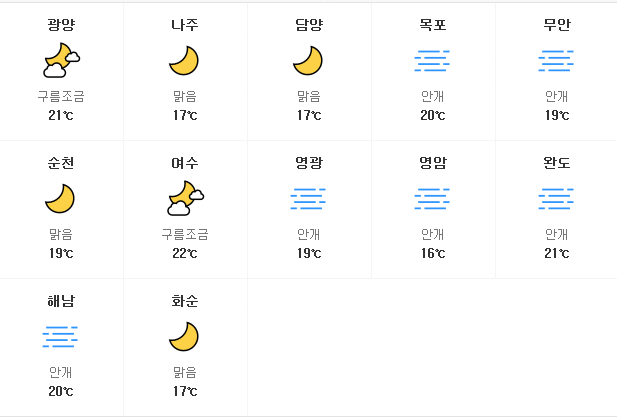
Task: Select the crescent moon icon for 담양
Action: click(308, 61)
